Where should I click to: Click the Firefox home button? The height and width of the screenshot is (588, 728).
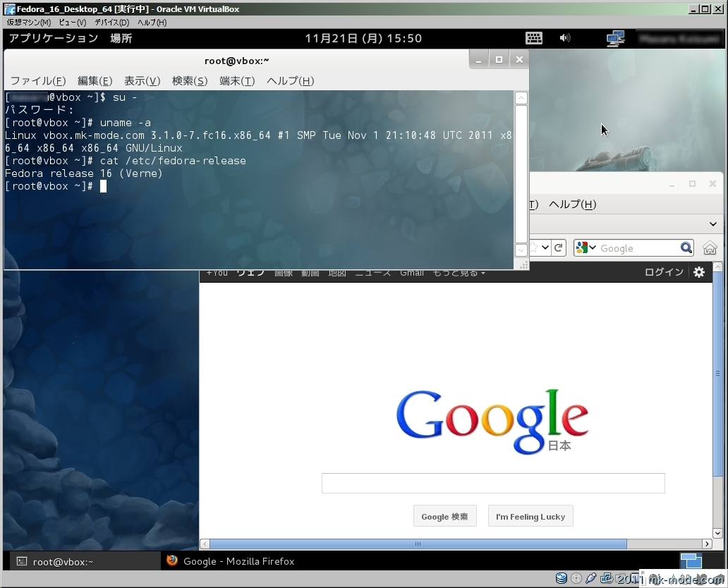(x=710, y=248)
